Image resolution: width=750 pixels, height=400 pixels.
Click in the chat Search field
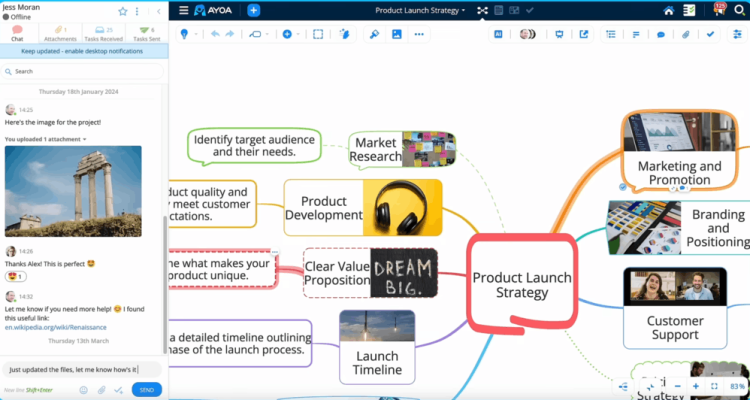coord(82,71)
